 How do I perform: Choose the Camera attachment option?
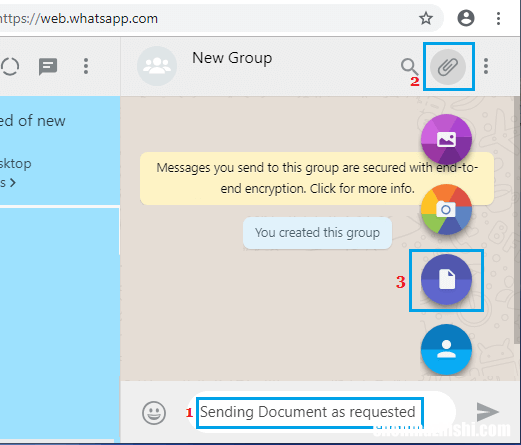(x=446, y=209)
